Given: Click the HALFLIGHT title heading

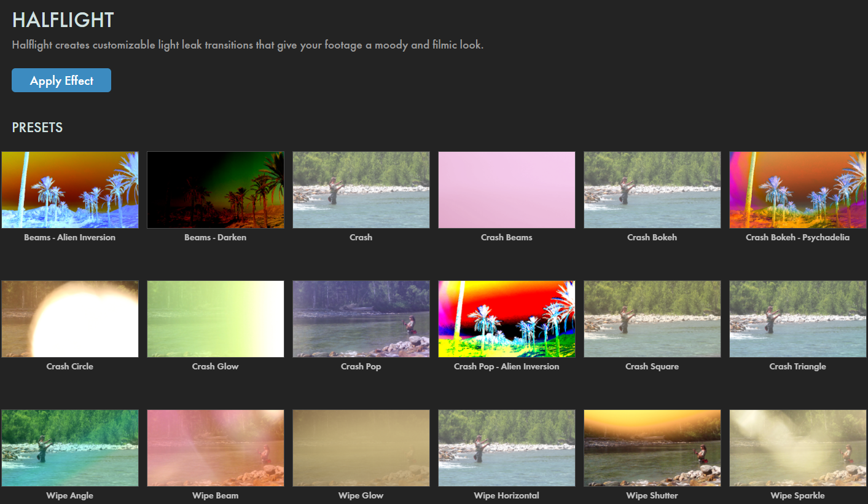Looking at the screenshot, I should [63, 20].
